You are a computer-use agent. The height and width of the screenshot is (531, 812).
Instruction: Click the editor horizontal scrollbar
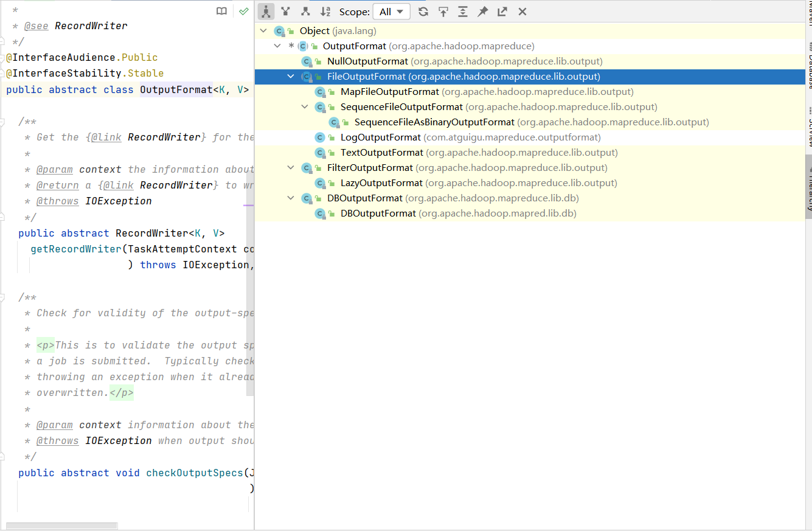(61, 526)
